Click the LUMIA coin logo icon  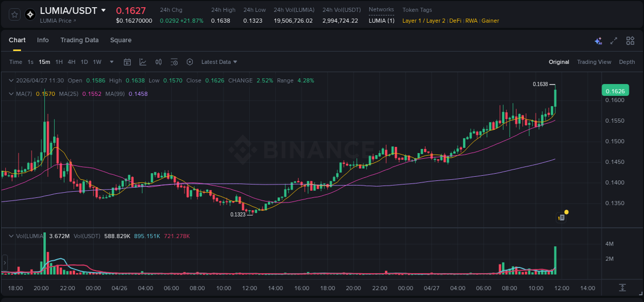tap(30, 14)
